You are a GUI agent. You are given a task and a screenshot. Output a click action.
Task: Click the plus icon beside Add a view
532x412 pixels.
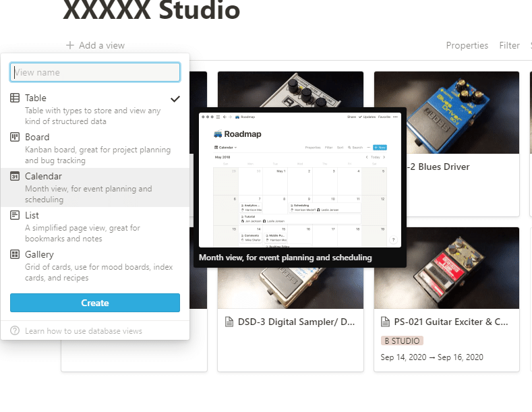pyautogui.click(x=70, y=45)
